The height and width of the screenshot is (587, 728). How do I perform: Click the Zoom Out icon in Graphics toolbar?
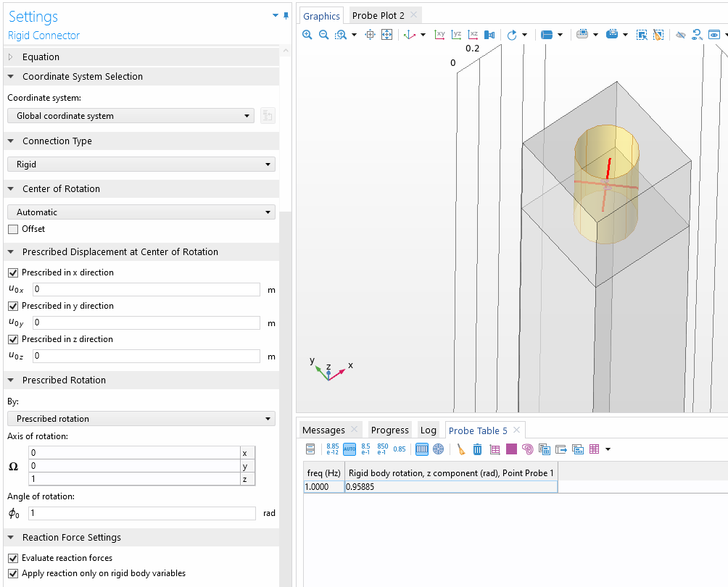(x=323, y=35)
